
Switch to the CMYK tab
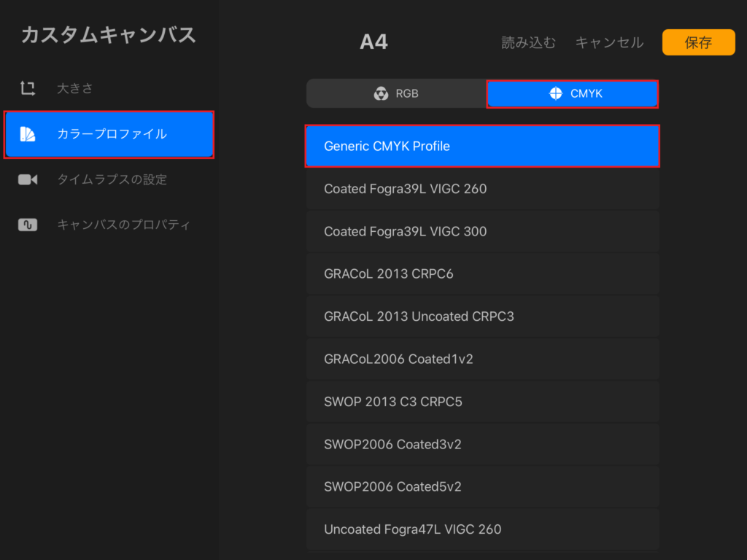point(572,93)
